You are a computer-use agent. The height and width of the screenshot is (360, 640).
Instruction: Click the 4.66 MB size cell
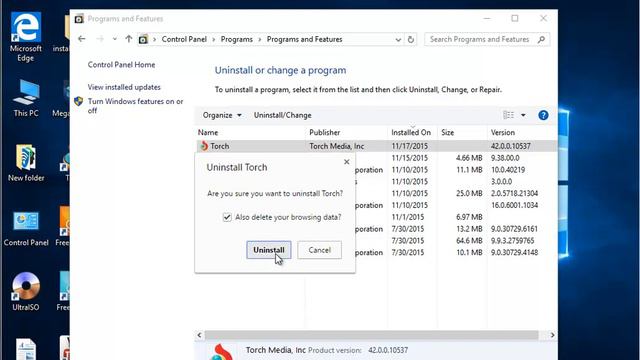(x=469, y=158)
